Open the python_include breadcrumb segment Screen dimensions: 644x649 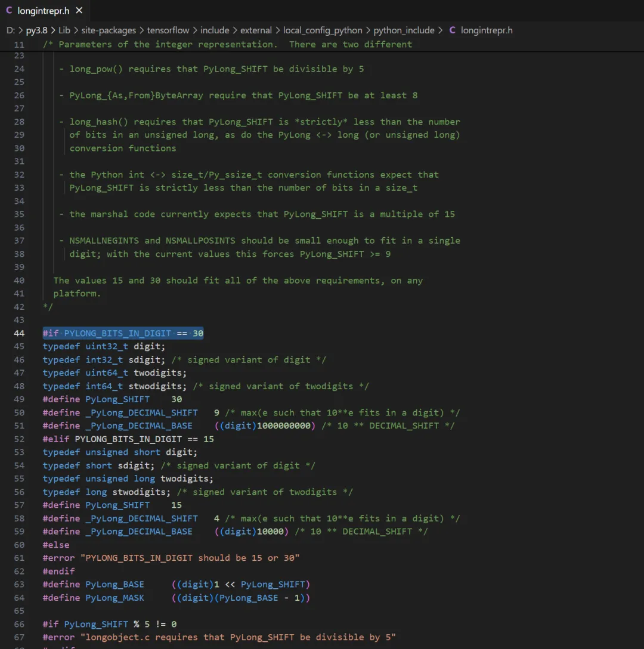coord(404,30)
